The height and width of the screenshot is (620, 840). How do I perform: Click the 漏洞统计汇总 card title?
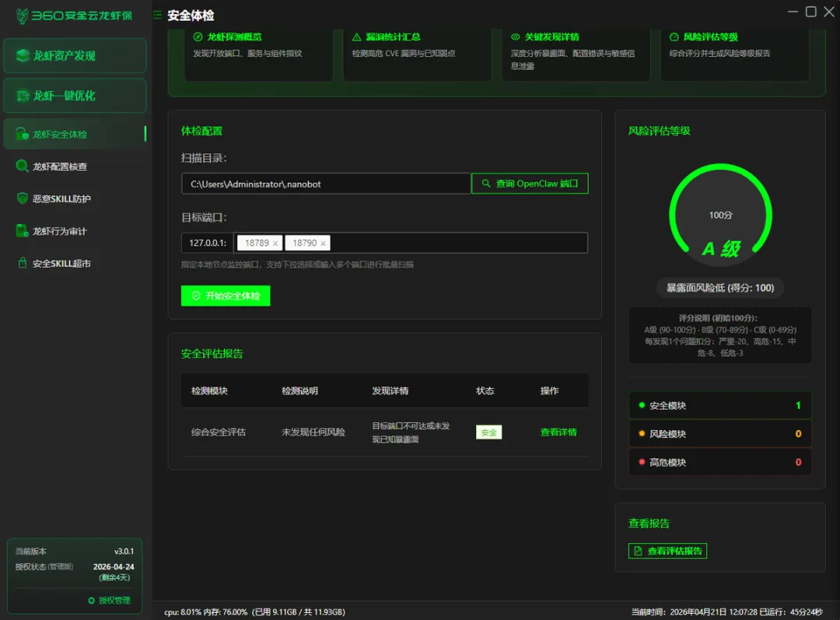393,37
